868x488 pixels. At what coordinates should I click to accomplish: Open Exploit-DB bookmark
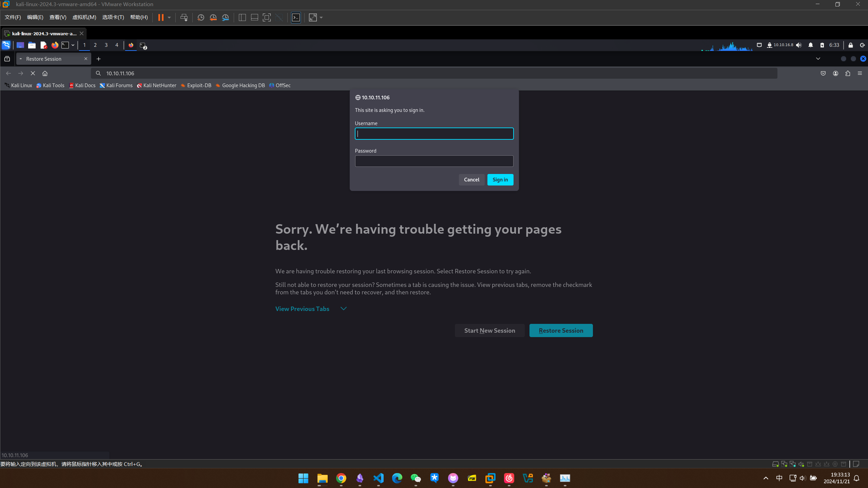pos(196,85)
